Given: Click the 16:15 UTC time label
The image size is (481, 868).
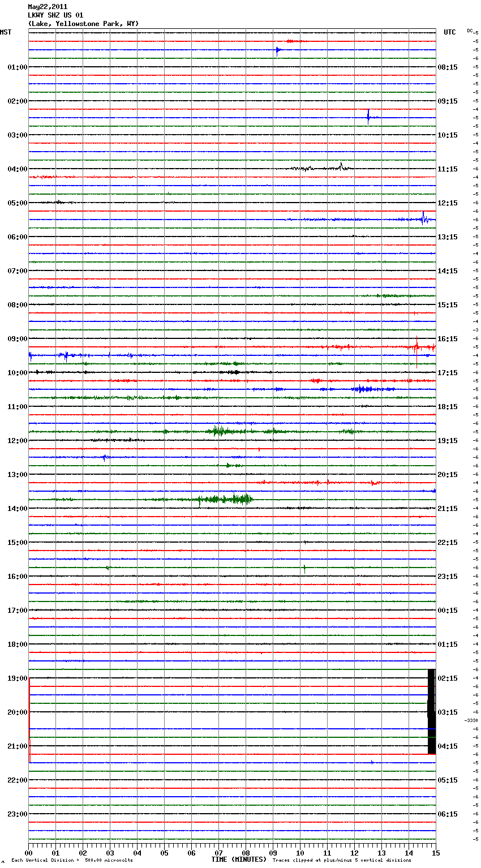Looking at the screenshot, I should pos(448,338).
